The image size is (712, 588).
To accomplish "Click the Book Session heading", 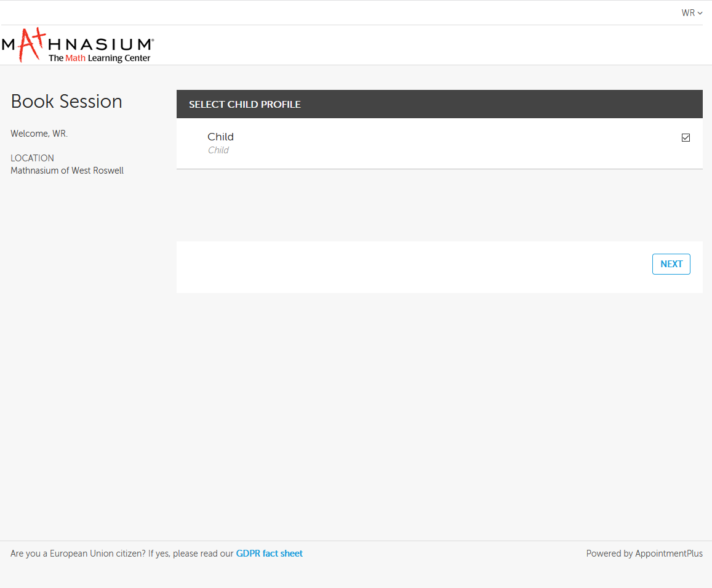I will [x=66, y=102].
